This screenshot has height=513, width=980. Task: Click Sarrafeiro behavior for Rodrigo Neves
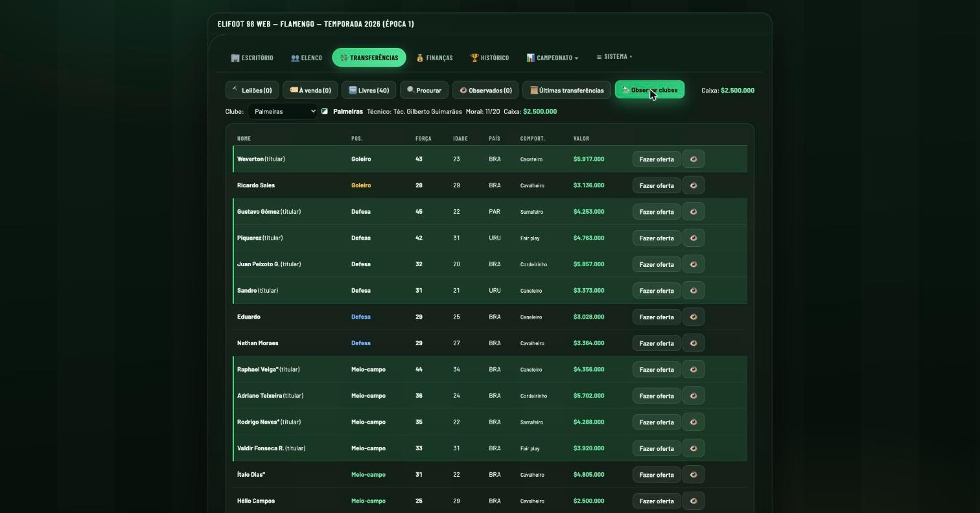pos(531,422)
